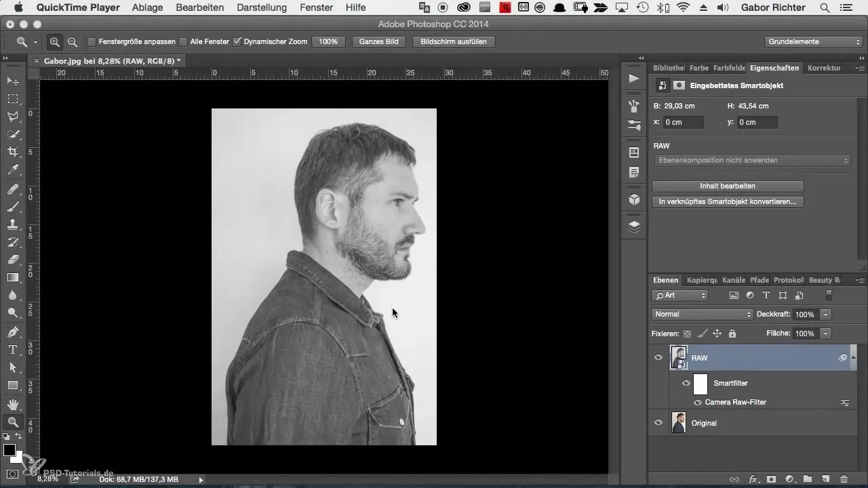868x488 pixels.
Task: Filter layers by type layers icon
Action: [x=766, y=296]
